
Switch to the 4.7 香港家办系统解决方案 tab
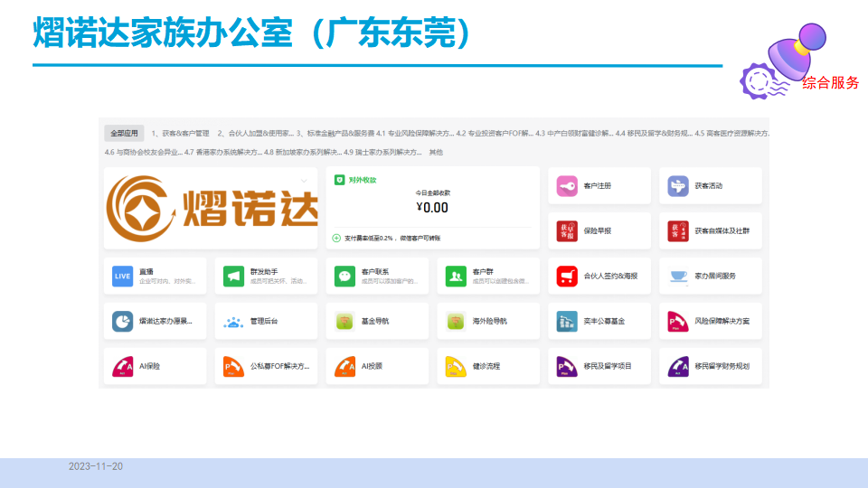pyautogui.click(x=223, y=152)
